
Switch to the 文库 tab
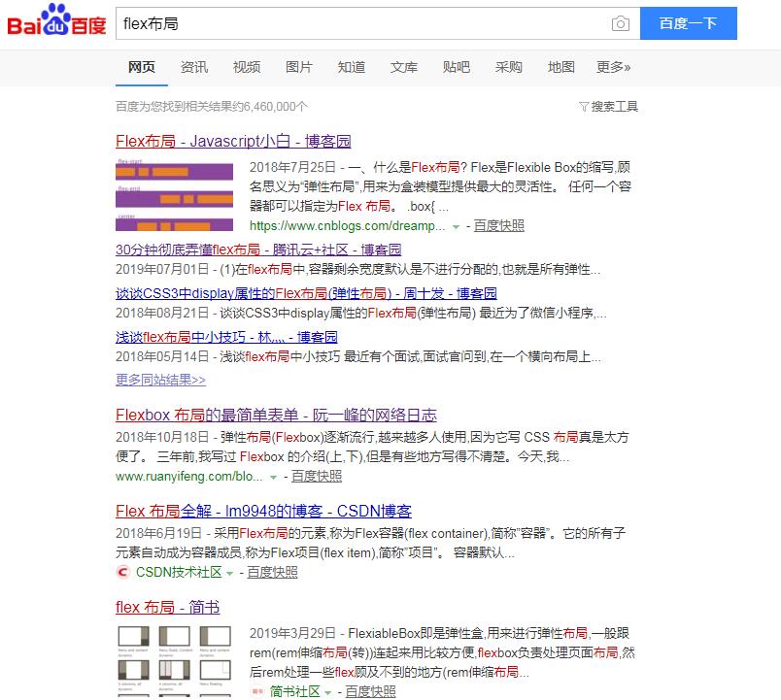click(x=403, y=67)
